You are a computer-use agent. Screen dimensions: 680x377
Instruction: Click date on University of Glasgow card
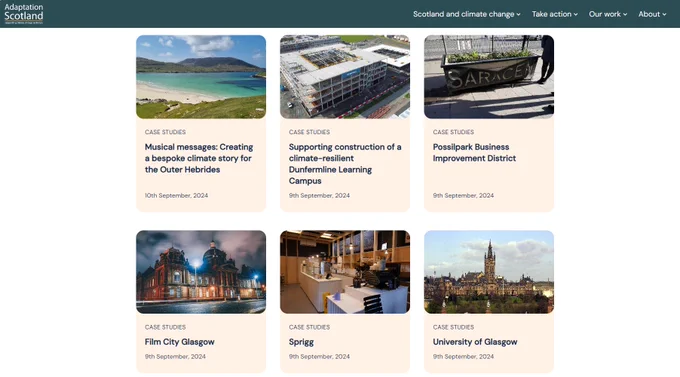463,357
